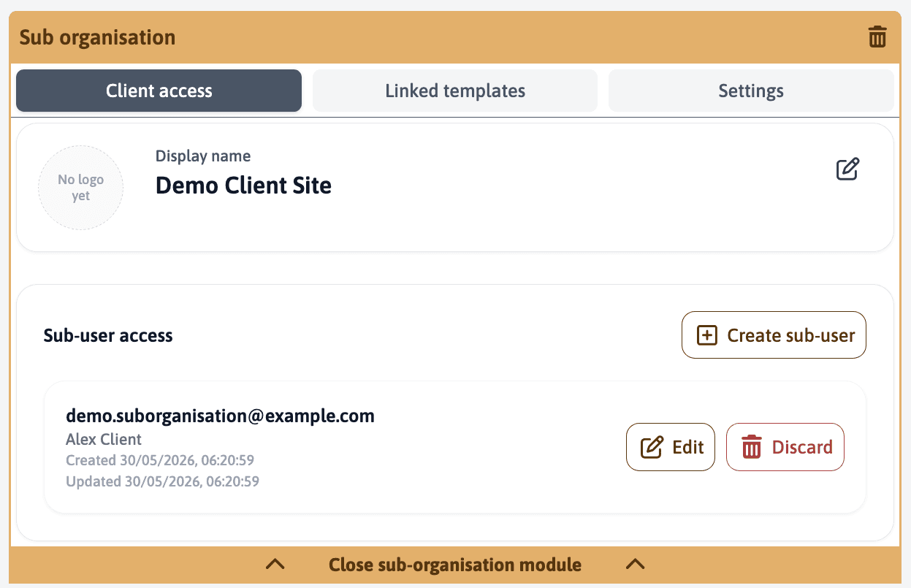
Task: Open the Settings tab
Action: 751,91
